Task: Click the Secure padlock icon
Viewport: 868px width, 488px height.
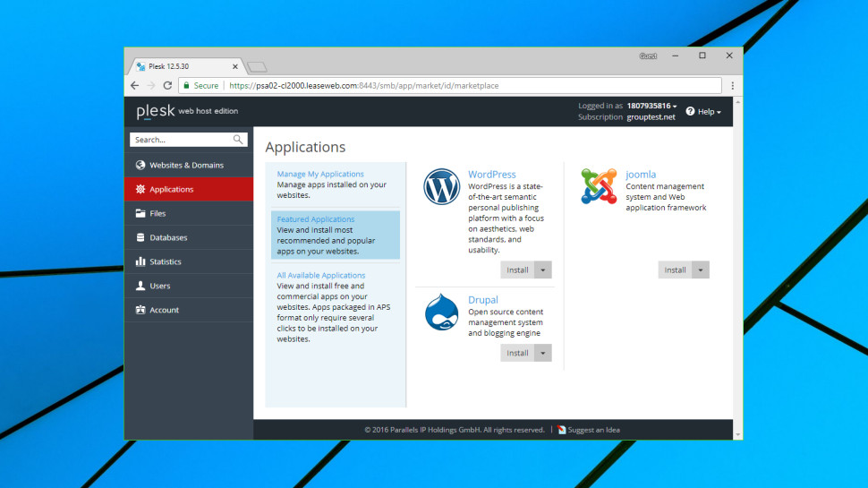Action: (x=186, y=85)
